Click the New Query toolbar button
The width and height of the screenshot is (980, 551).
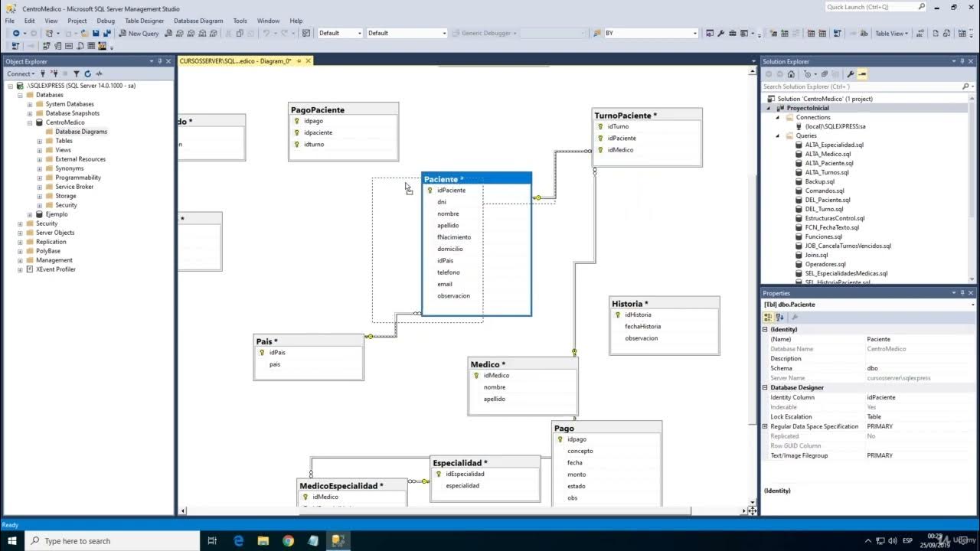pos(139,33)
